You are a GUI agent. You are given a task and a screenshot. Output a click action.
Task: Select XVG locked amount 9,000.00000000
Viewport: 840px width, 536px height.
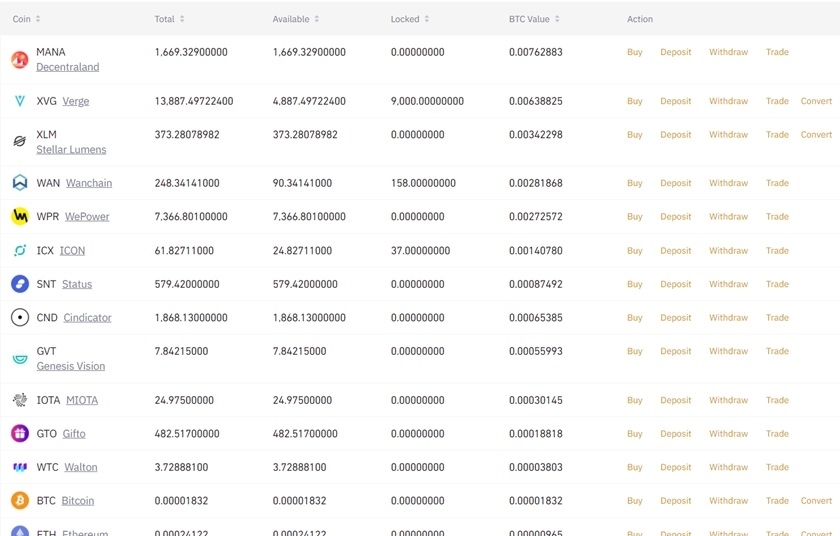pyautogui.click(x=427, y=101)
